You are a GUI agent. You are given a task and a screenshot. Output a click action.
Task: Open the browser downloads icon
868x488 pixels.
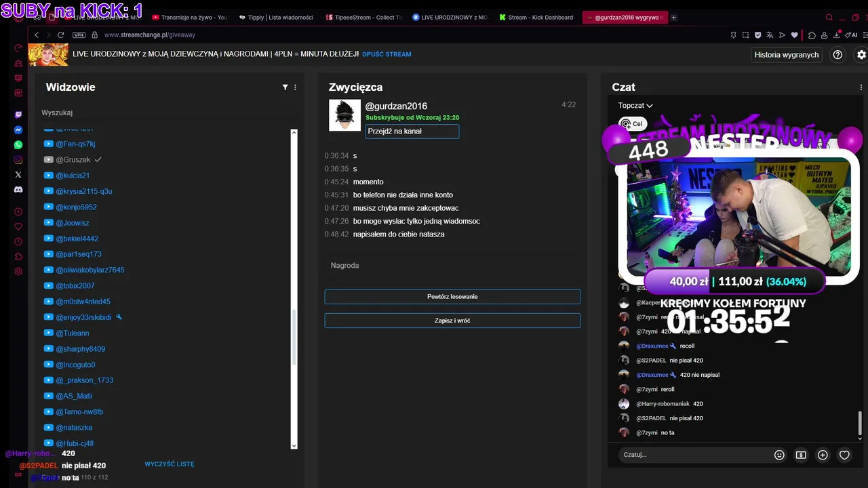(837, 35)
